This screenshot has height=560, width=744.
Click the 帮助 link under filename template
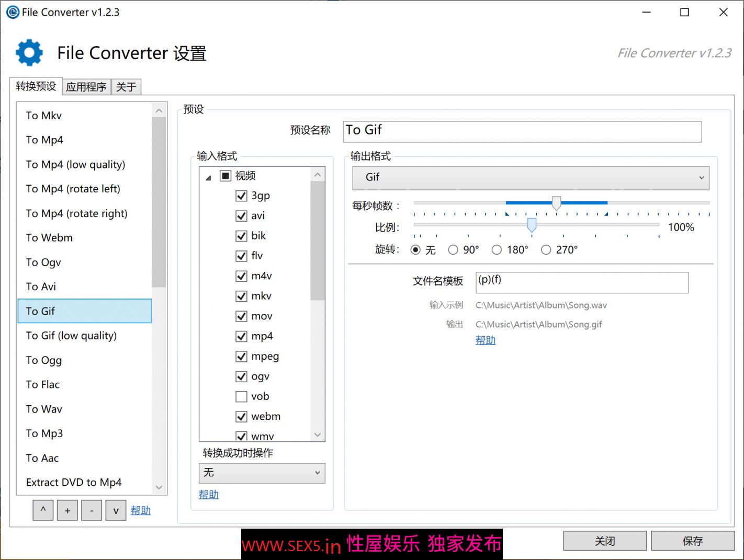[485, 340]
